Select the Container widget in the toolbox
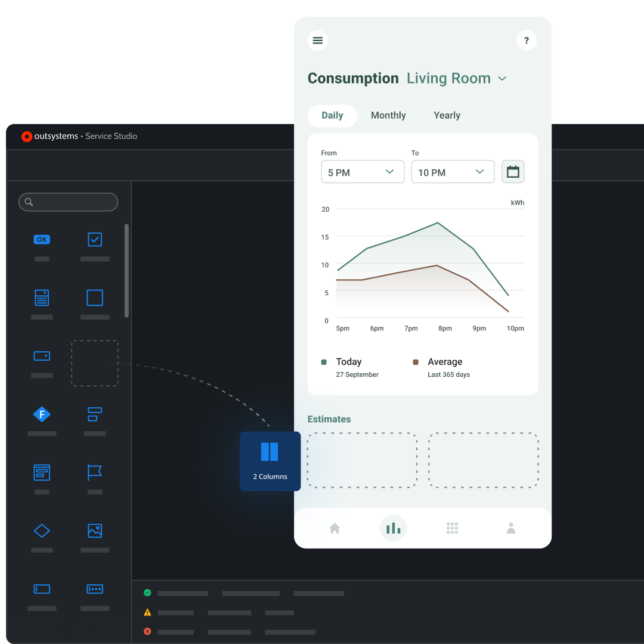The height and width of the screenshot is (644, 644). pos(95,297)
